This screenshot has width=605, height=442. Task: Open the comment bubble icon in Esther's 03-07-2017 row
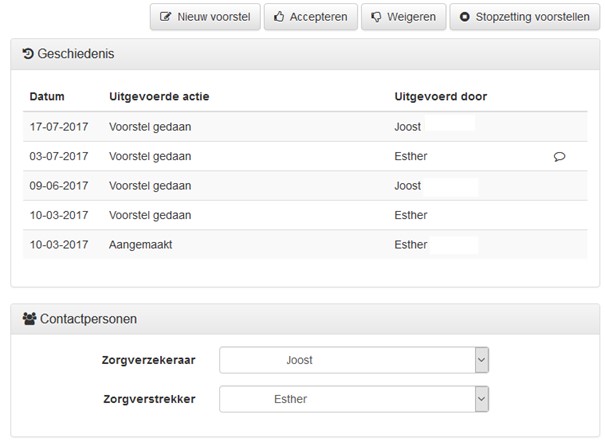[x=559, y=156]
